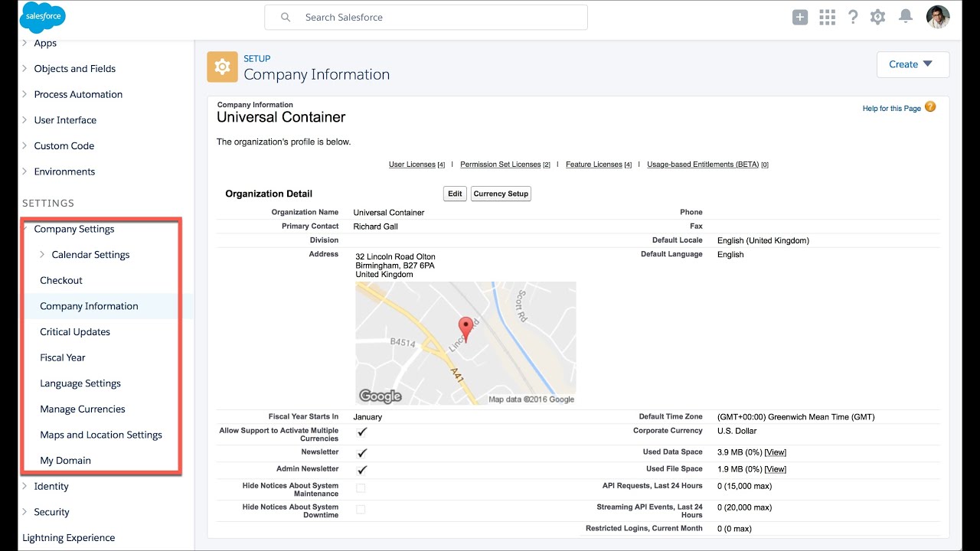Open Checkout in the sidebar
The width and height of the screenshot is (980, 551).
pyautogui.click(x=61, y=280)
